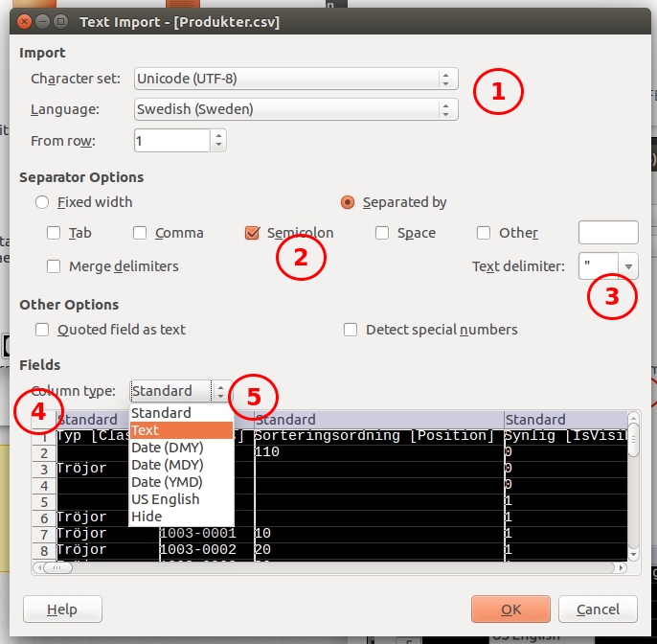Close the Text Import dialog window
This screenshot has height=644, width=657.
click(x=24, y=21)
